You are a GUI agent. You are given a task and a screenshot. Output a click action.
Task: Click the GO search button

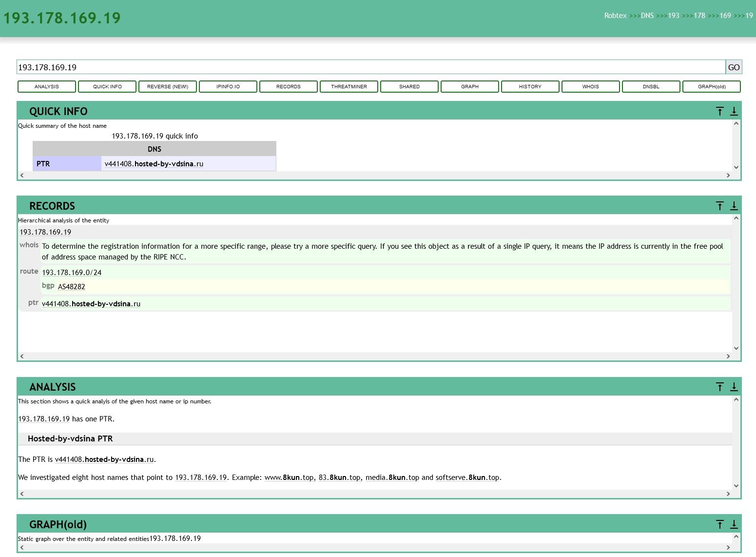[734, 67]
